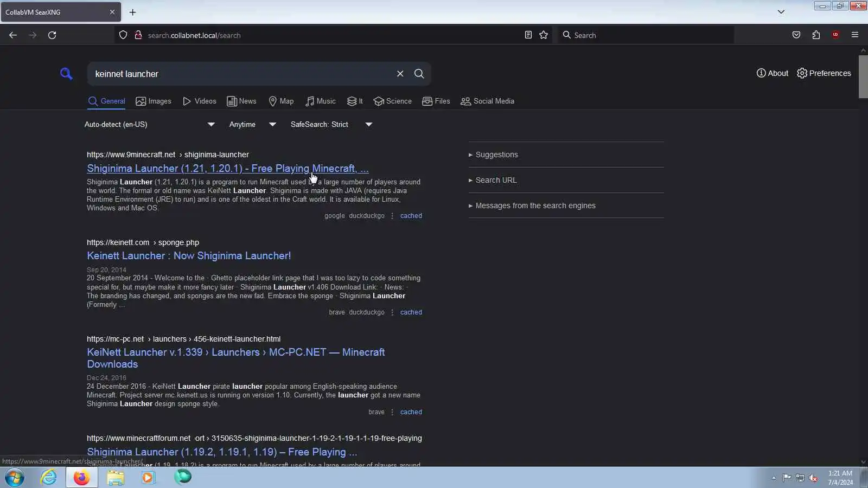The image size is (868, 488).
Task: Open the Shiginima Launcher (1.21, 1.20.1) result
Action: pos(228,169)
